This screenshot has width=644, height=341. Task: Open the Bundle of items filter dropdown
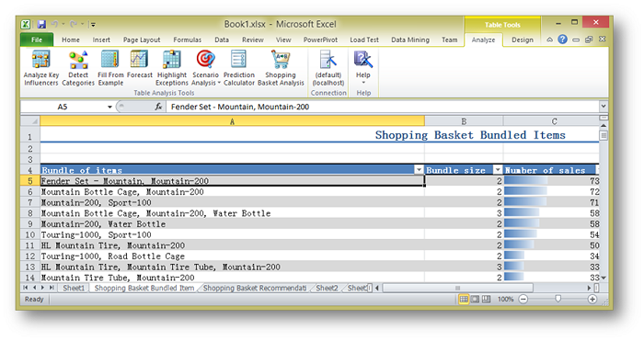coord(419,170)
